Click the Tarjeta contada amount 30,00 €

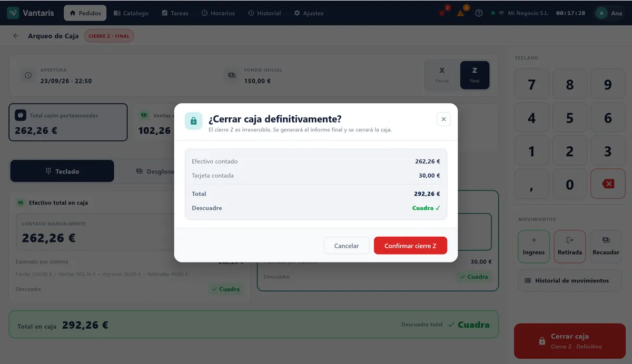[x=429, y=176]
